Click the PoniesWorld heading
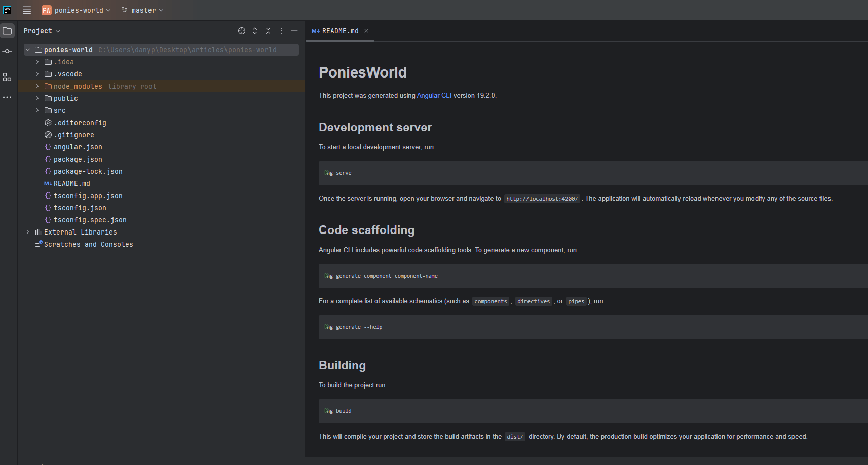Image resolution: width=868 pixels, height=465 pixels. click(363, 72)
